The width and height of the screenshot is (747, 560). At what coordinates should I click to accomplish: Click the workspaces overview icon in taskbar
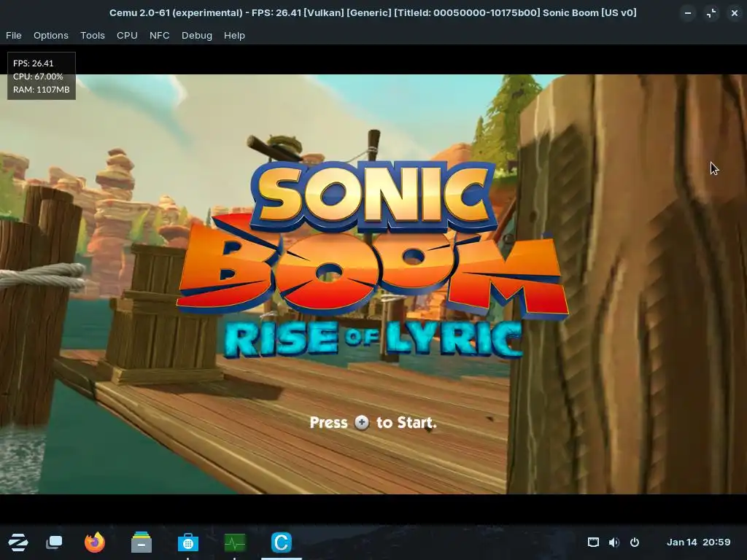[x=54, y=542]
